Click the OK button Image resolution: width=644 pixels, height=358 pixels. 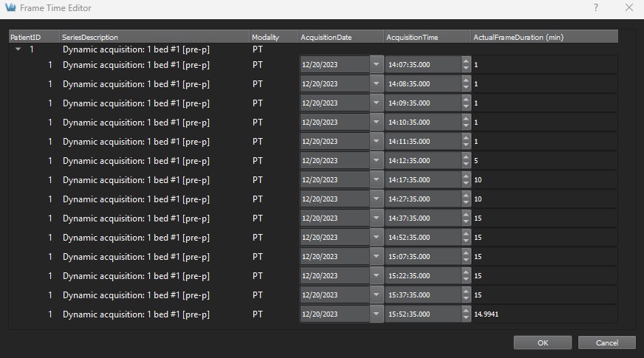point(543,342)
